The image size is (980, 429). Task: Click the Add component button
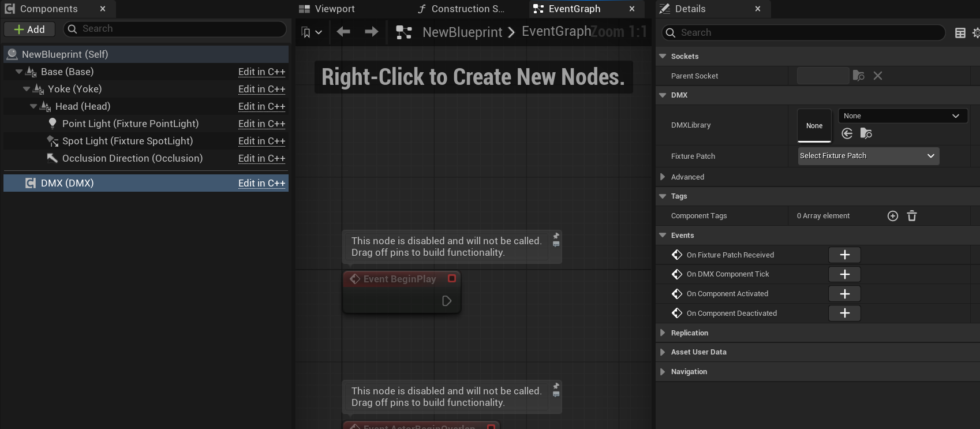coord(29,29)
